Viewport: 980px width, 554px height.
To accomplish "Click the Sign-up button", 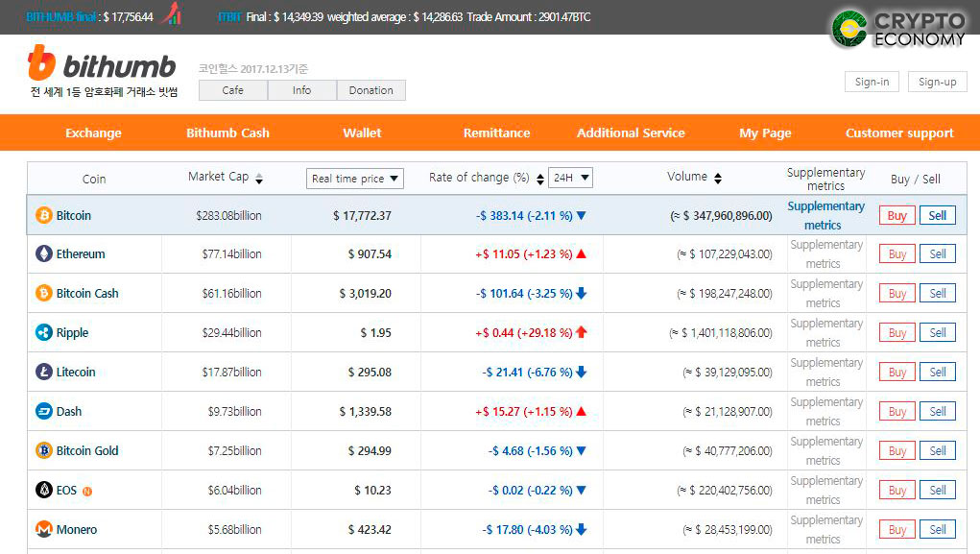I will [938, 82].
